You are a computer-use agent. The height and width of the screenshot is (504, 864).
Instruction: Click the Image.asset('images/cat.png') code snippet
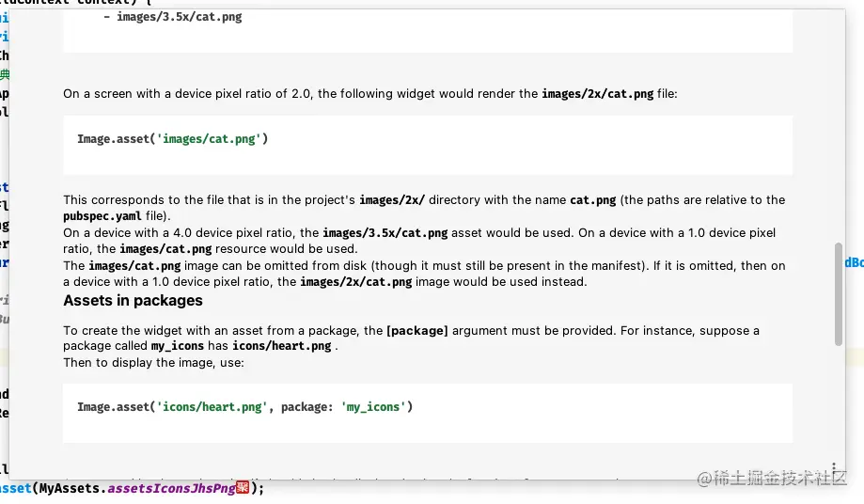[173, 139]
